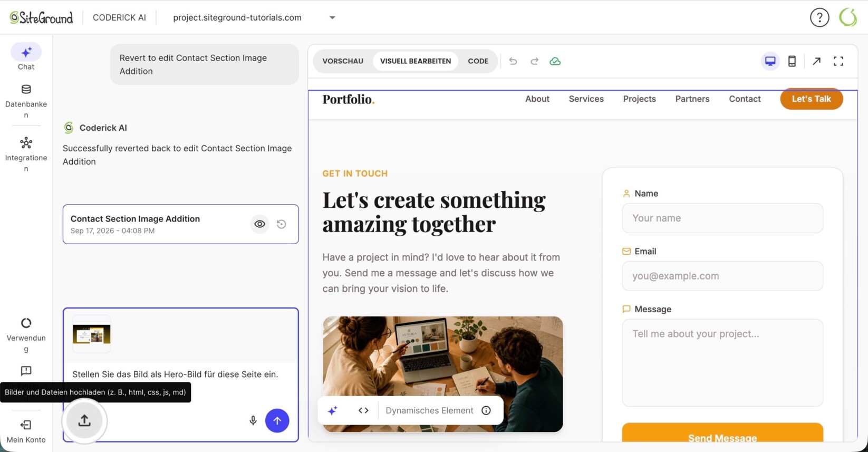Activate microphone voice input

253,420
